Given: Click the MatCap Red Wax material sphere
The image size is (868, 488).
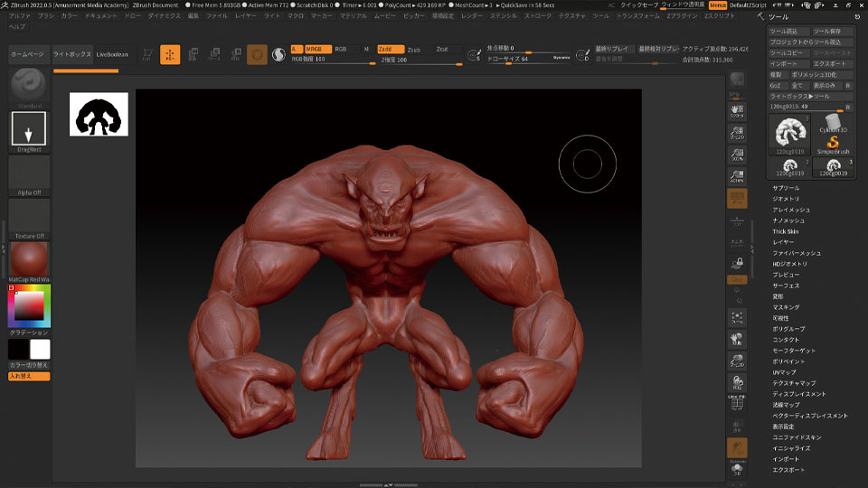Looking at the screenshot, I should point(29,260).
